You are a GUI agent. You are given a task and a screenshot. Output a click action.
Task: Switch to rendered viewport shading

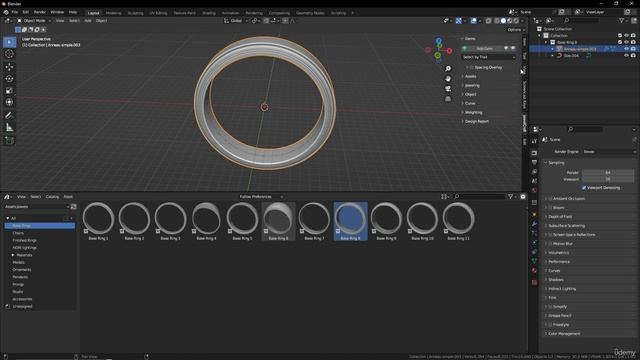coord(516,21)
